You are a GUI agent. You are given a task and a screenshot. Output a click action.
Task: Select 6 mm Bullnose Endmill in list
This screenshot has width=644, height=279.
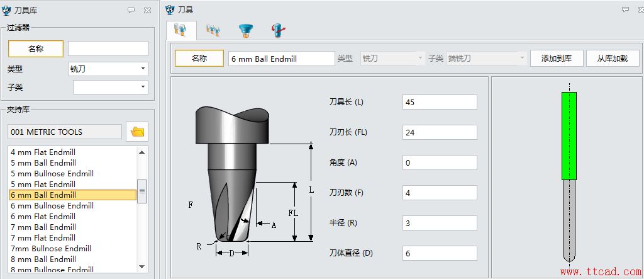[x=72, y=206]
